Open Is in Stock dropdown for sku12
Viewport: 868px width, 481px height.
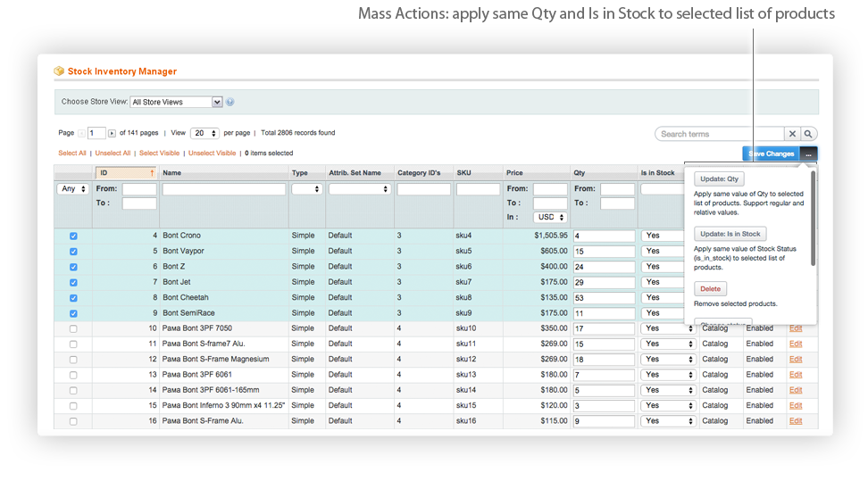click(668, 360)
